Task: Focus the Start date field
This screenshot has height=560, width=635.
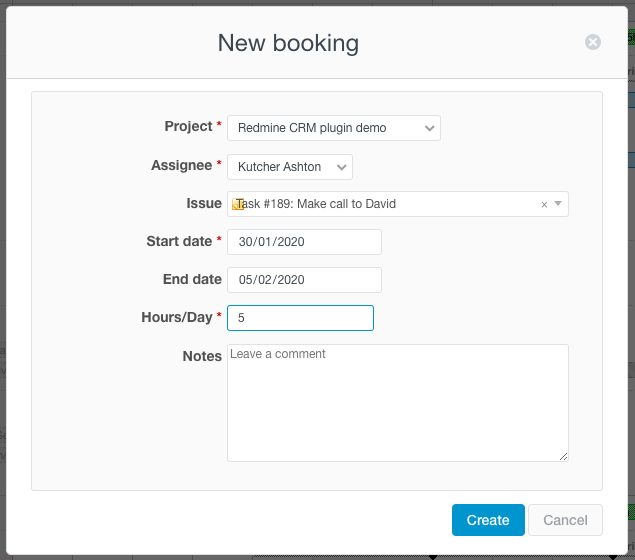Action: click(304, 242)
